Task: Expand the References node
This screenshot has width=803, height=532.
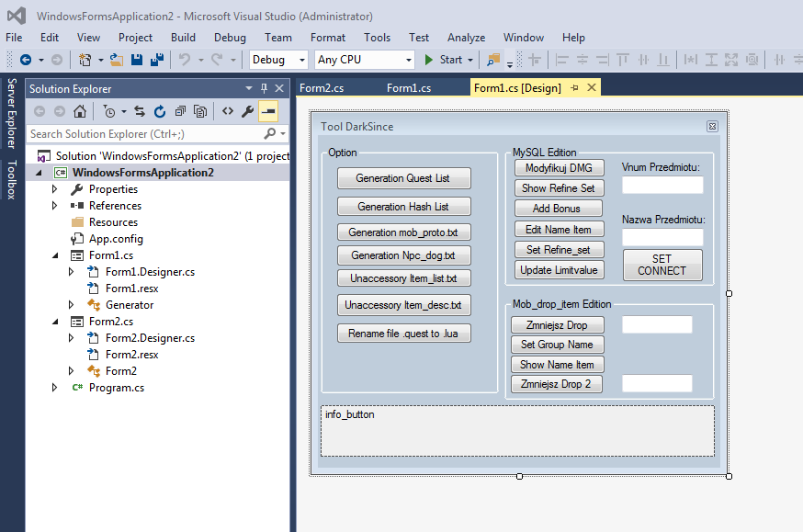Action: (x=55, y=206)
